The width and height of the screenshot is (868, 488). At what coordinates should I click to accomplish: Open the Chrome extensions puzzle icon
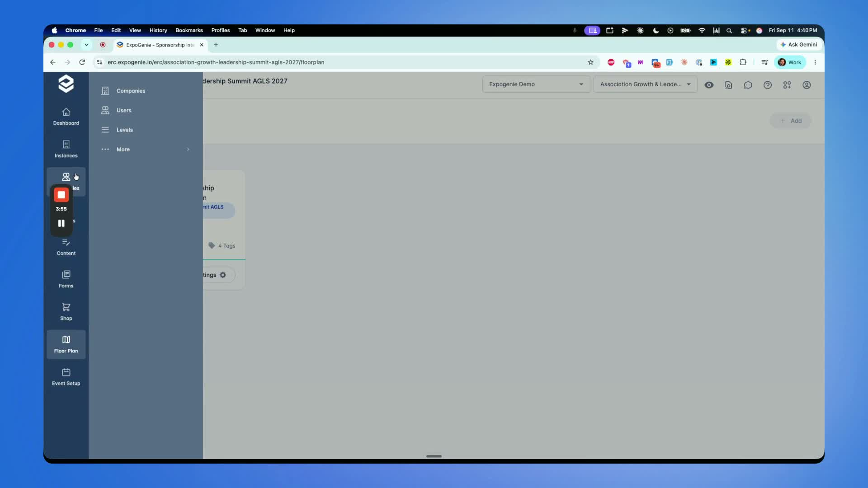(x=743, y=62)
